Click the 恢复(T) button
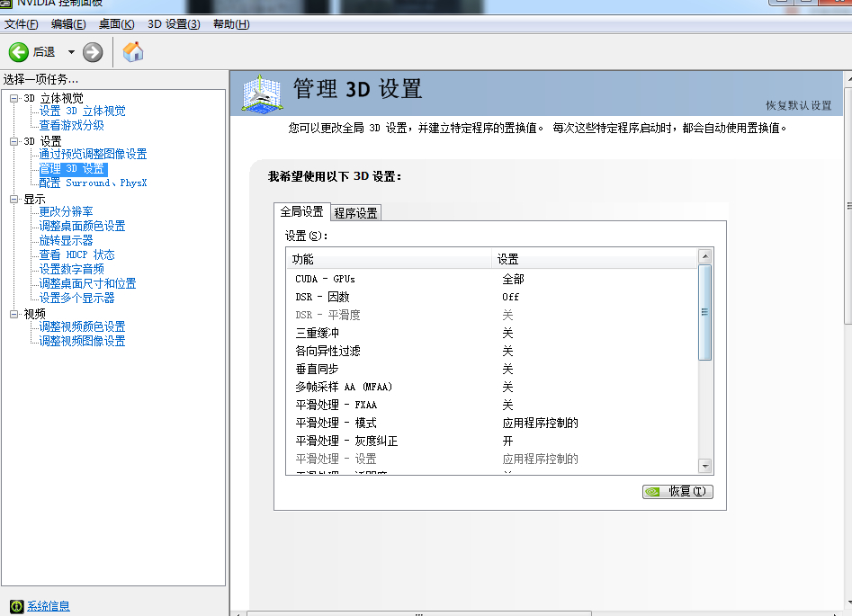This screenshot has width=852, height=616. pos(677,492)
